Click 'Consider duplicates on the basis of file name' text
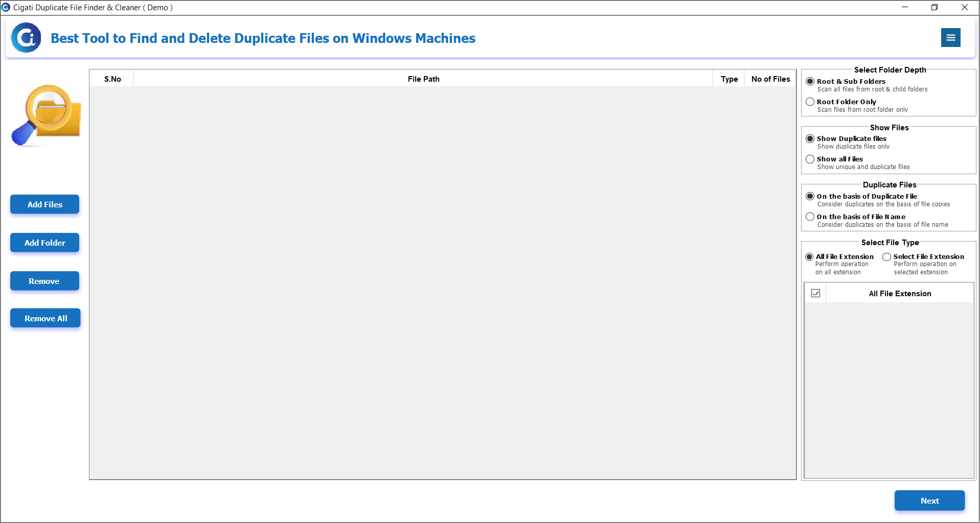The width and height of the screenshot is (980, 523). click(882, 225)
